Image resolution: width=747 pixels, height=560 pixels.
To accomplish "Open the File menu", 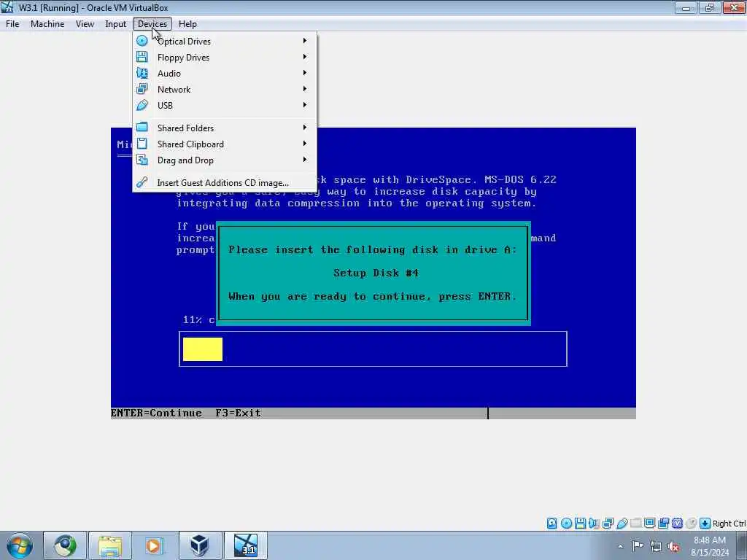I will [x=12, y=24].
